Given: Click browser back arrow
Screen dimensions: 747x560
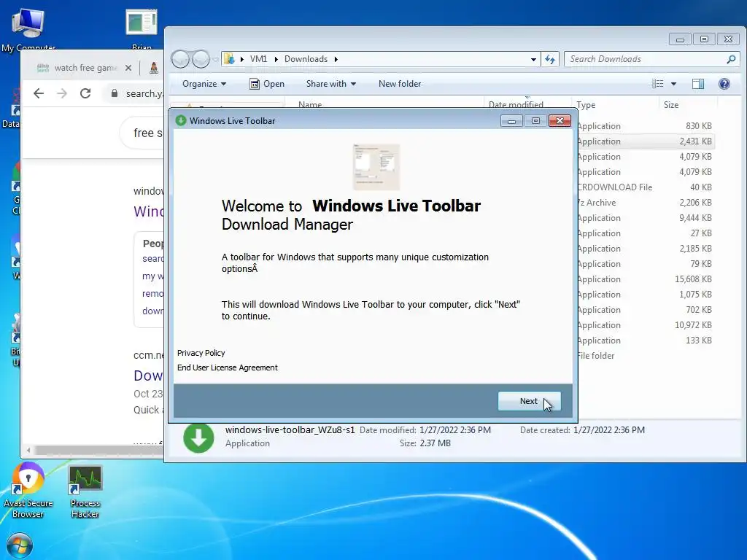Looking at the screenshot, I should point(39,93).
